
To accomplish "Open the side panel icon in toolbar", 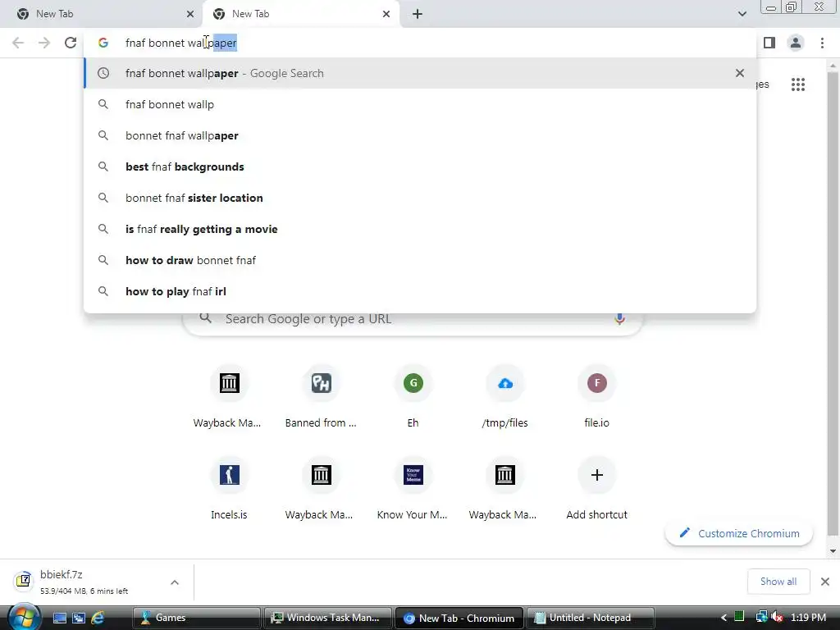I will [x=769, y=43].
